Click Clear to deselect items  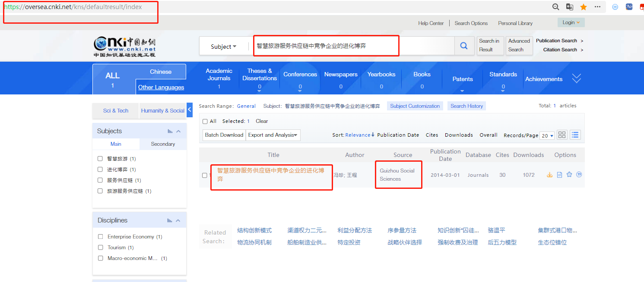point(262,121)
